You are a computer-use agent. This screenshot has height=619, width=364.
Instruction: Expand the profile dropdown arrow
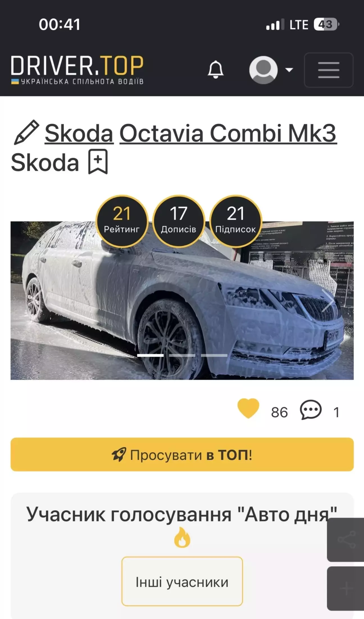click(289, 70)
